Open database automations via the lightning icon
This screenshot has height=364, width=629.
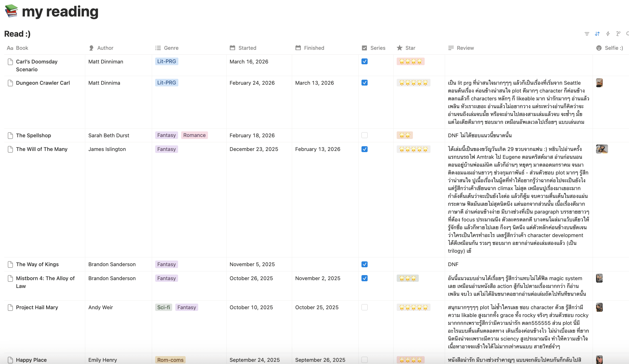[x=608, y=34]
